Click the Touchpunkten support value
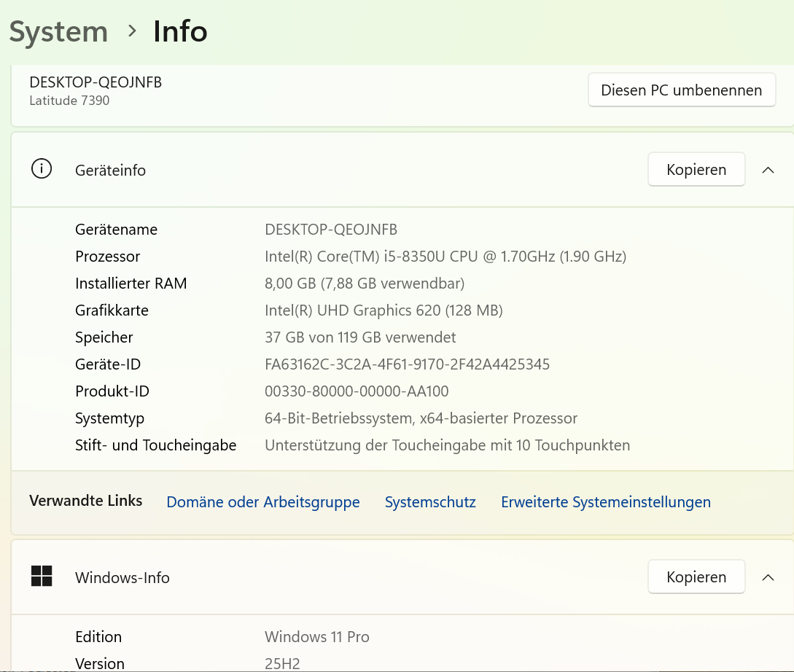The width and height of the screenshot is (794, 672). click(447, 445)
